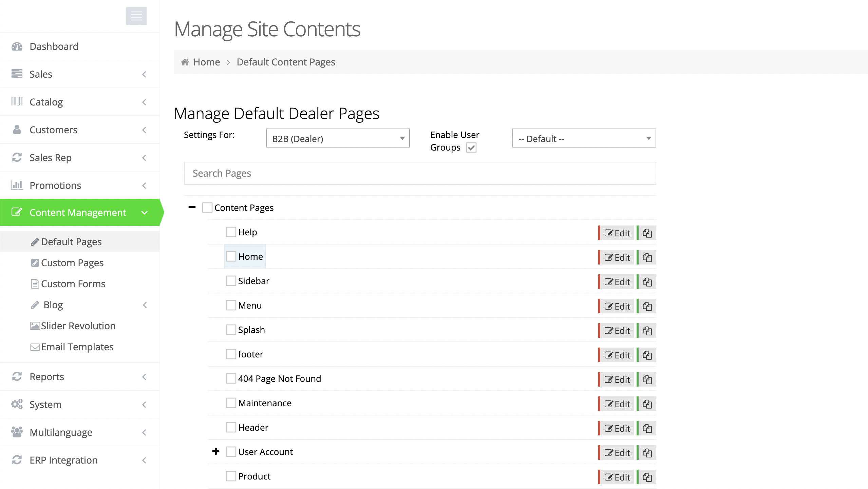The width and height of the screenshot is (868, 489).
Task: Tick the 404 Page Not Found checkbox
Action: pyautogui.click(x=231, y=378)
